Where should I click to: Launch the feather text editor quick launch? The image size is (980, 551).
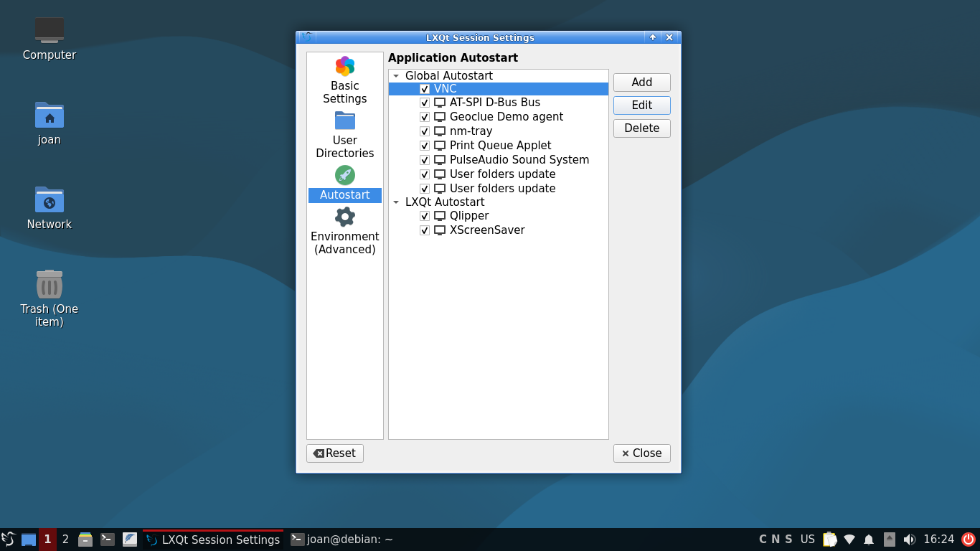tap(130, 539)
